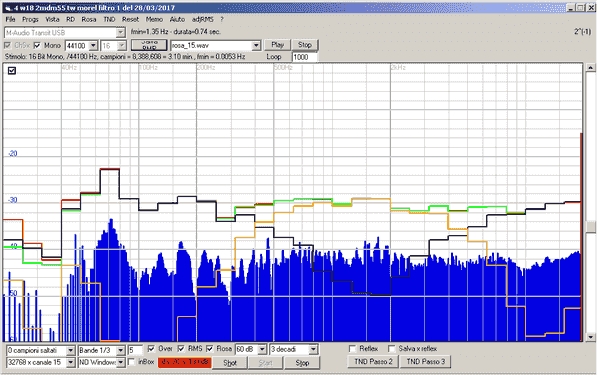Viewport: 600px width, 375px height.
Task: Toggle the ChSx checkbox
Action: [7, 46]
